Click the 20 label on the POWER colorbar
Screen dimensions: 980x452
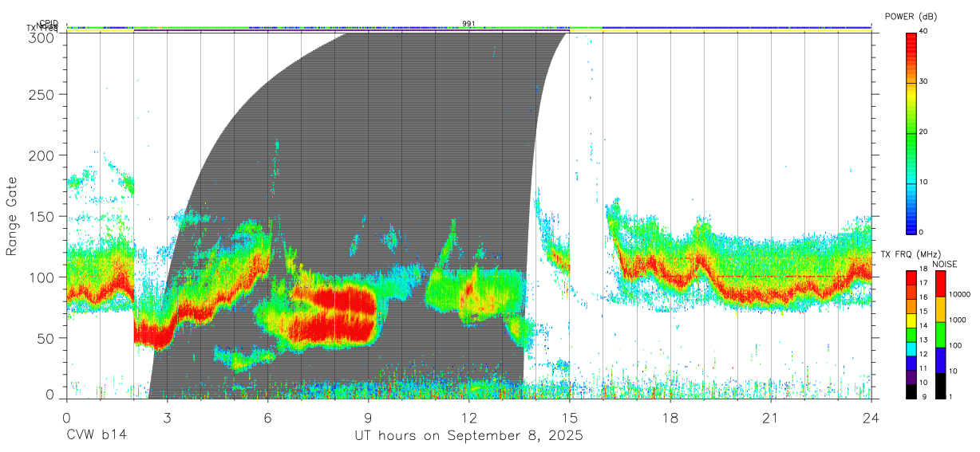point(925,132)
